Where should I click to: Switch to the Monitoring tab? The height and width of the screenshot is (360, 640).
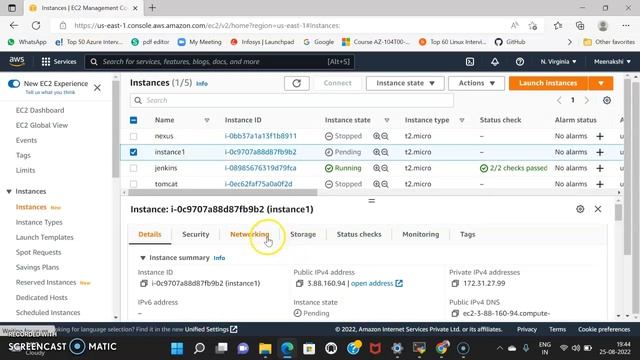pos(420,234)
